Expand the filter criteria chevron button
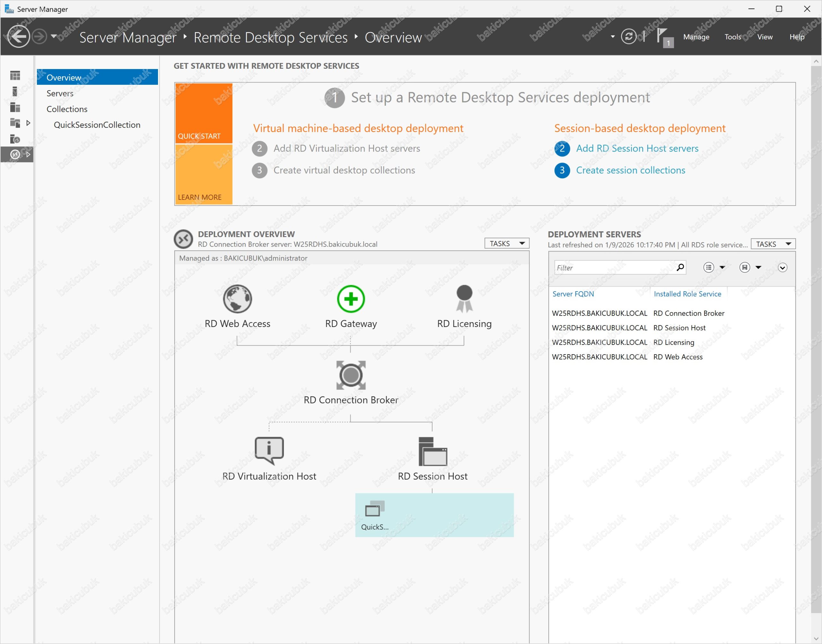 [783, 268]
